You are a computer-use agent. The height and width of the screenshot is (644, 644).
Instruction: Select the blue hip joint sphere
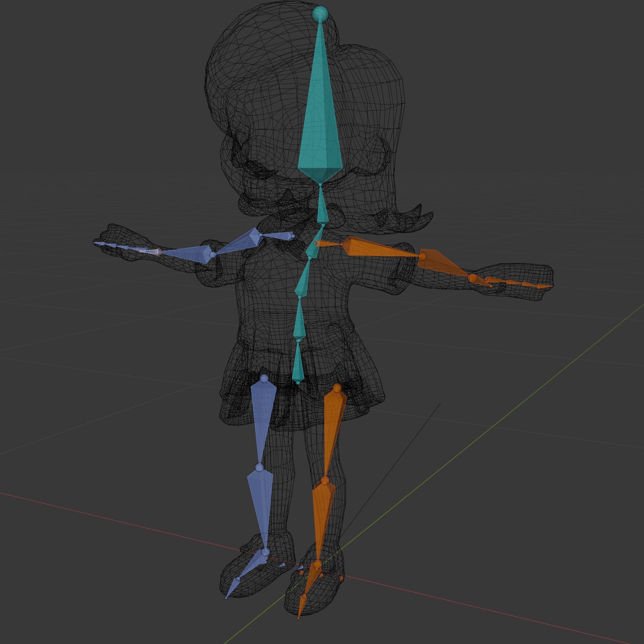[264, 378]
